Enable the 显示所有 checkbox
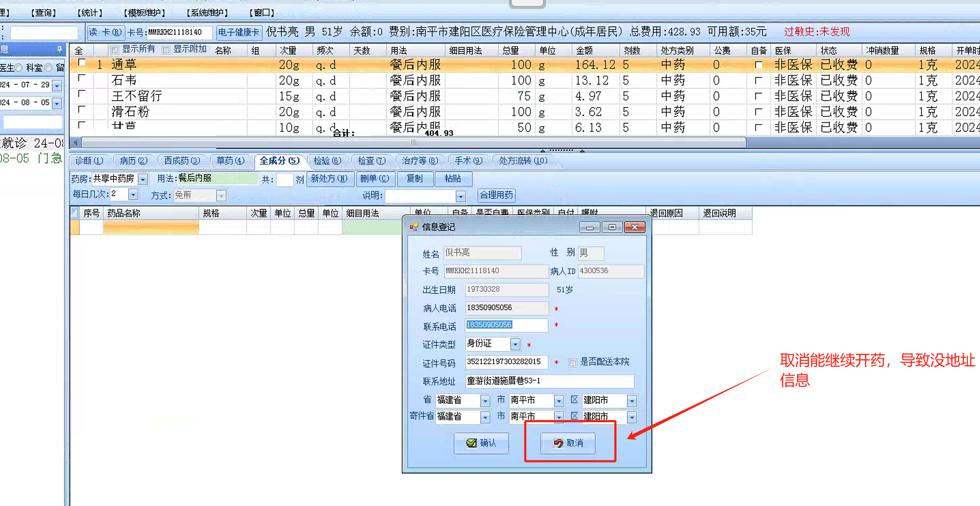The image size is (980, 506). (114, 50)
